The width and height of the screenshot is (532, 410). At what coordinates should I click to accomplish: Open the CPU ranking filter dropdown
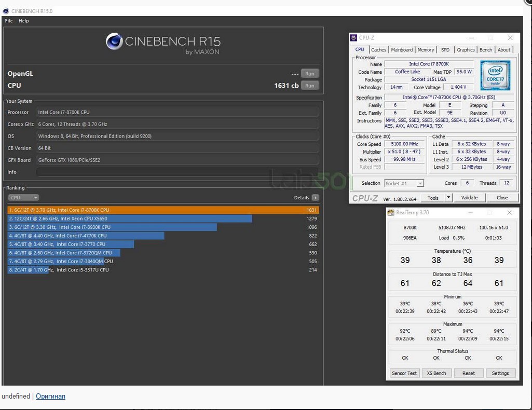coord(23,198)
